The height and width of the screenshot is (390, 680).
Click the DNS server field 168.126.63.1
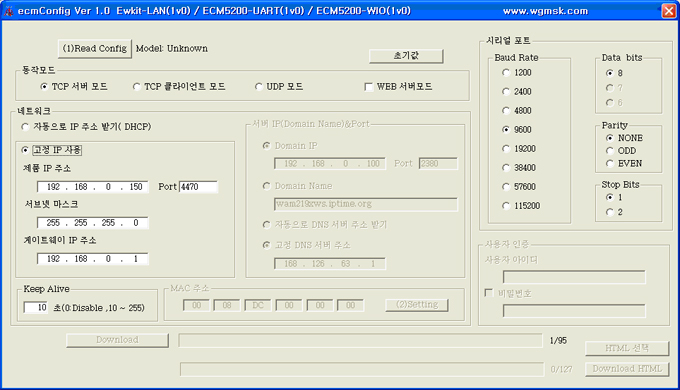click(330, 264)
